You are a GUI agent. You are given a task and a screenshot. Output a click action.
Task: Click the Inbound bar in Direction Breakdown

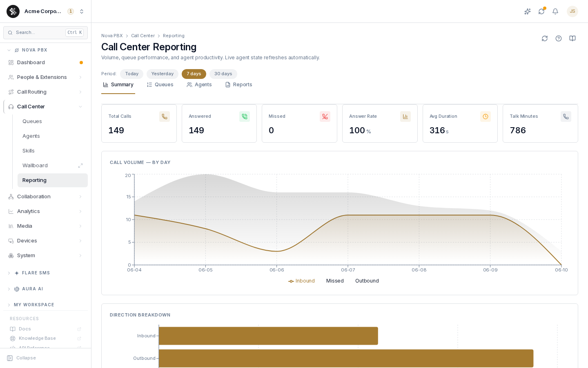[268, 336]
